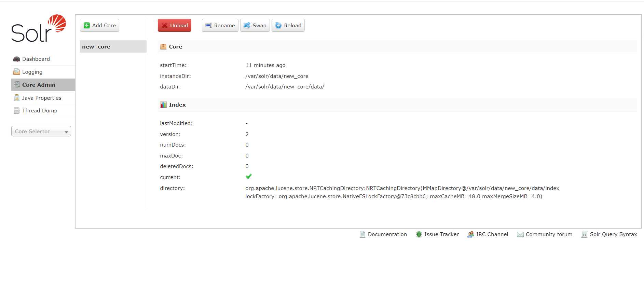The image size is (644, 301).
Task: Click the green plus Add Core icon
Action: coord(87,25)
